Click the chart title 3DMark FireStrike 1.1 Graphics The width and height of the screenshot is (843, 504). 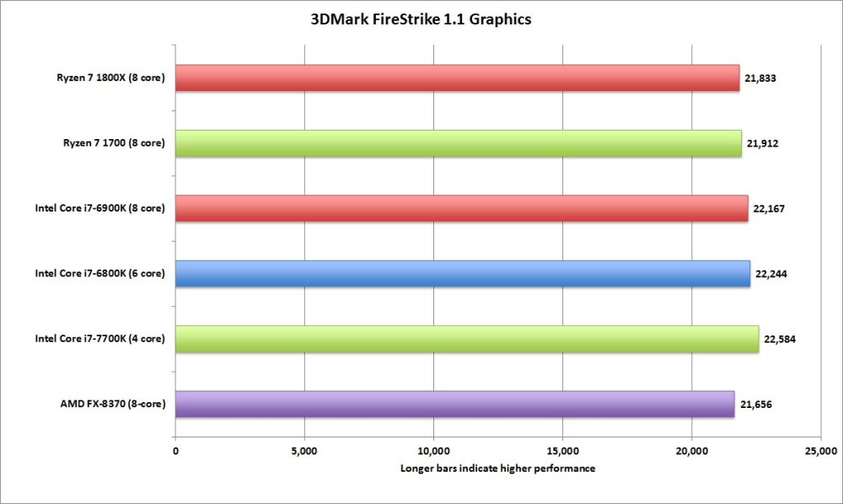coord(421,19)
